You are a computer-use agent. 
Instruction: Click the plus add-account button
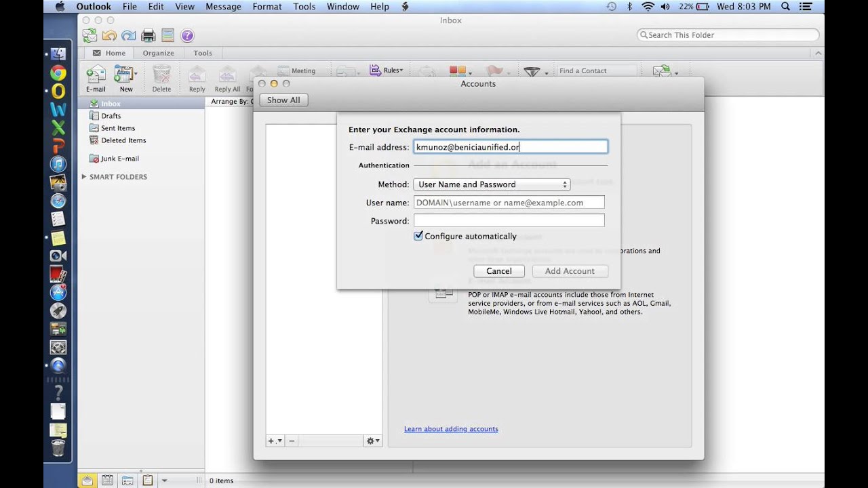pyautogui.click(x=275, y=441)
